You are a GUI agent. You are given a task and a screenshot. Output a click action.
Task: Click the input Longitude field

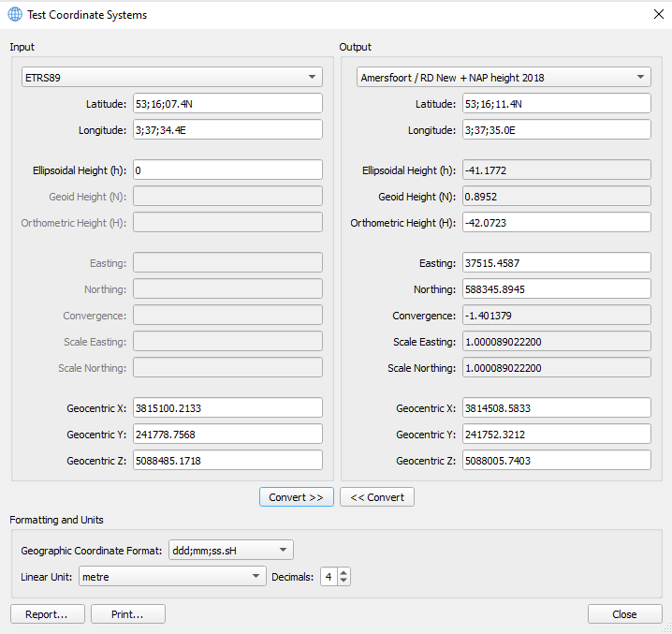(227, 130)
